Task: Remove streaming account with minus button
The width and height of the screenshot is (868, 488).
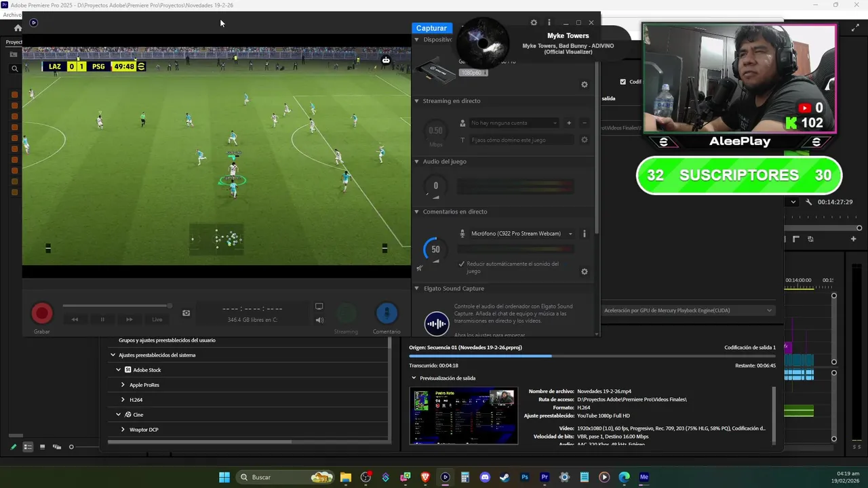Action: (x=585, y=123)
